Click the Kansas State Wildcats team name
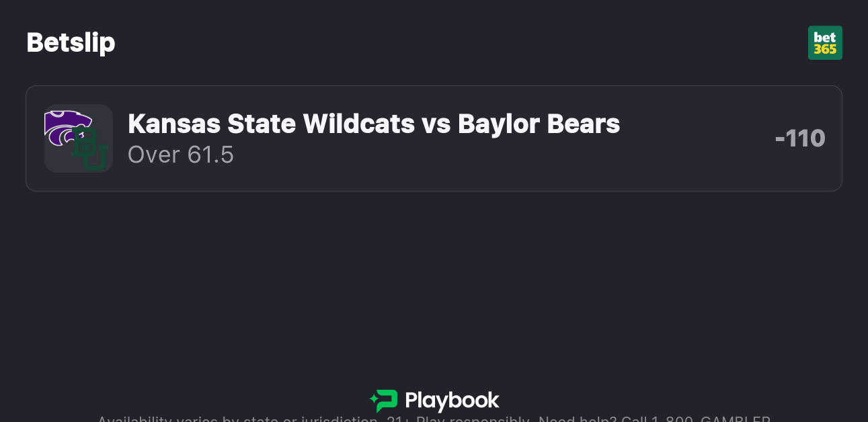The image size is (868, 422). [271, 124]
